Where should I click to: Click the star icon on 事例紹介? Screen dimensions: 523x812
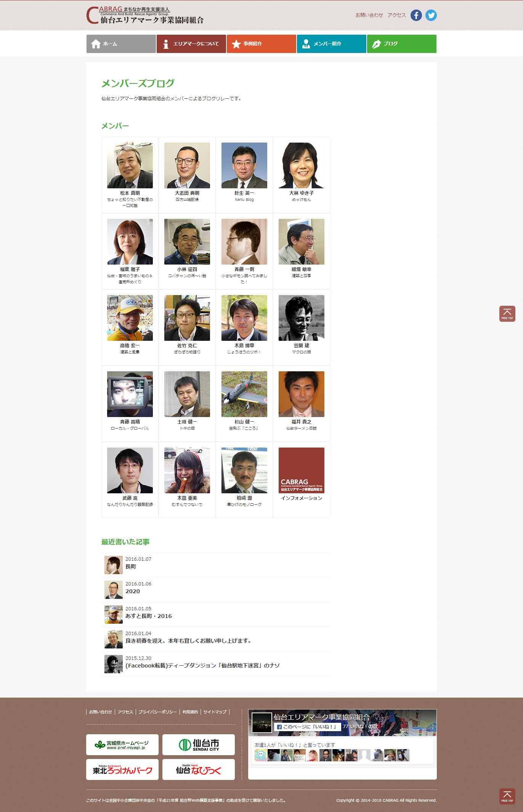click(x=236, y=44)
